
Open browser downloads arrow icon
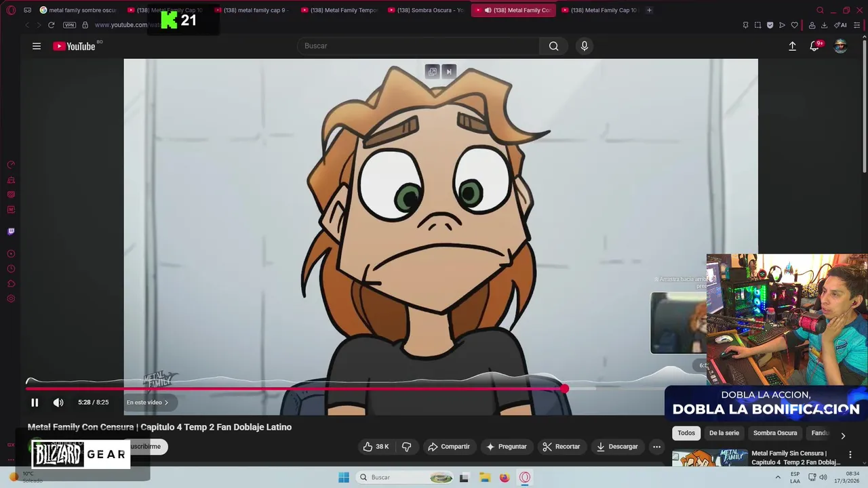[x=824, y=25]
